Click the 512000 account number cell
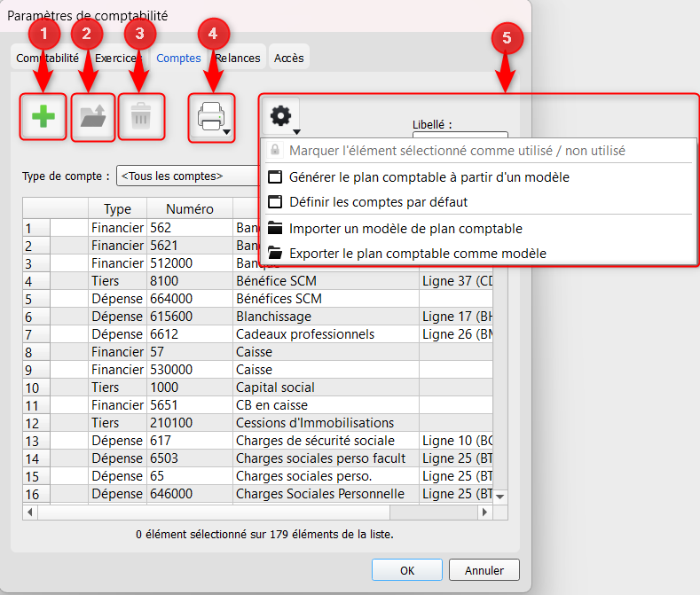 coord(190,263)
